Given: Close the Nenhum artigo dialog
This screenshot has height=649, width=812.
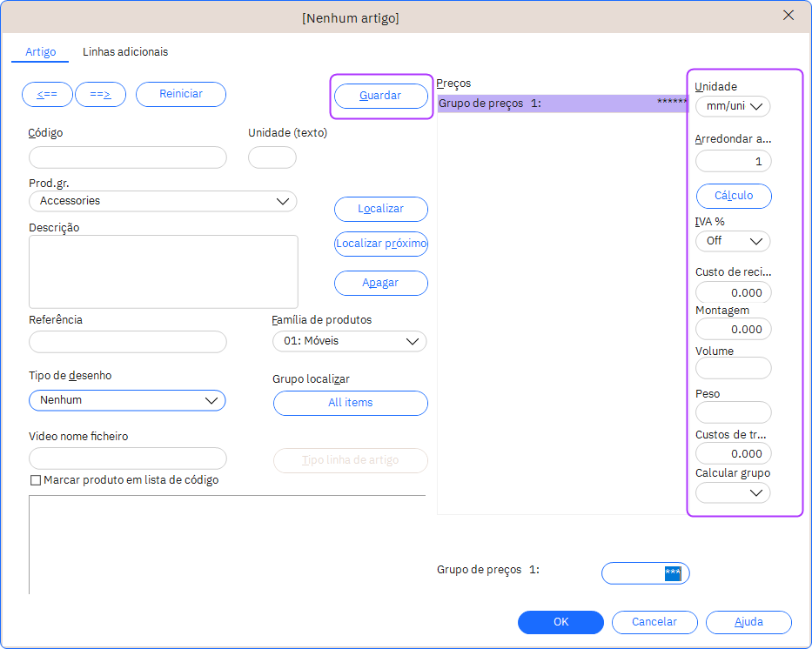Looking at the screenshot, I should tap(789, 16).
